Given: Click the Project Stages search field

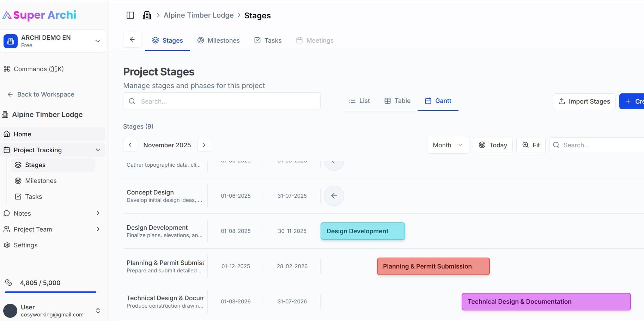Looking at the screenshot, I should click(x=221, y=101).
